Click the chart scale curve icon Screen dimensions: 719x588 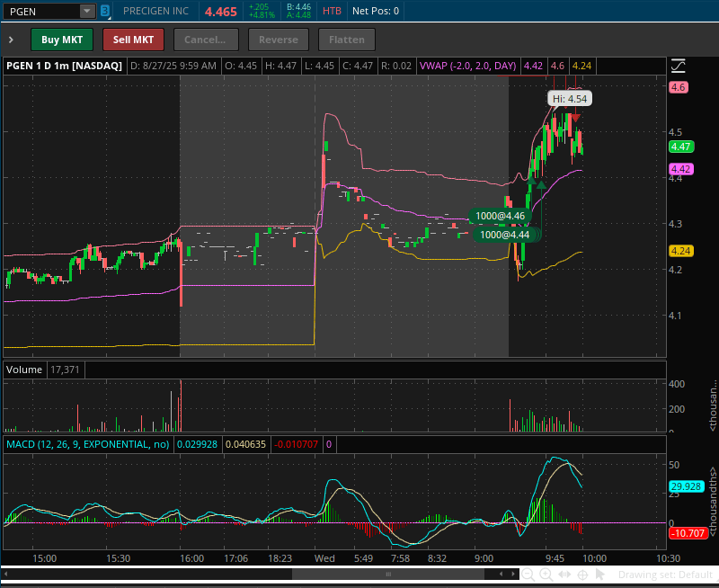pyautogui.click(x=678, y=66)
